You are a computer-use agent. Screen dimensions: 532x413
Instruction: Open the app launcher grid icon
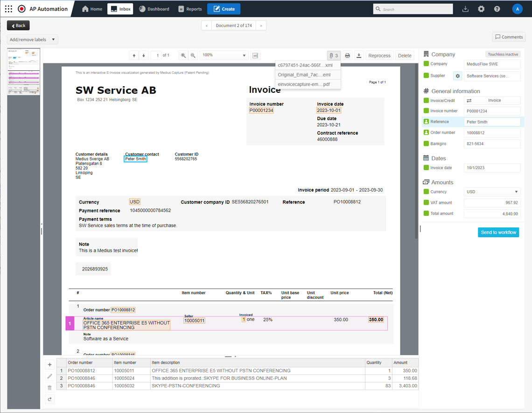click(x=8, y=9)
